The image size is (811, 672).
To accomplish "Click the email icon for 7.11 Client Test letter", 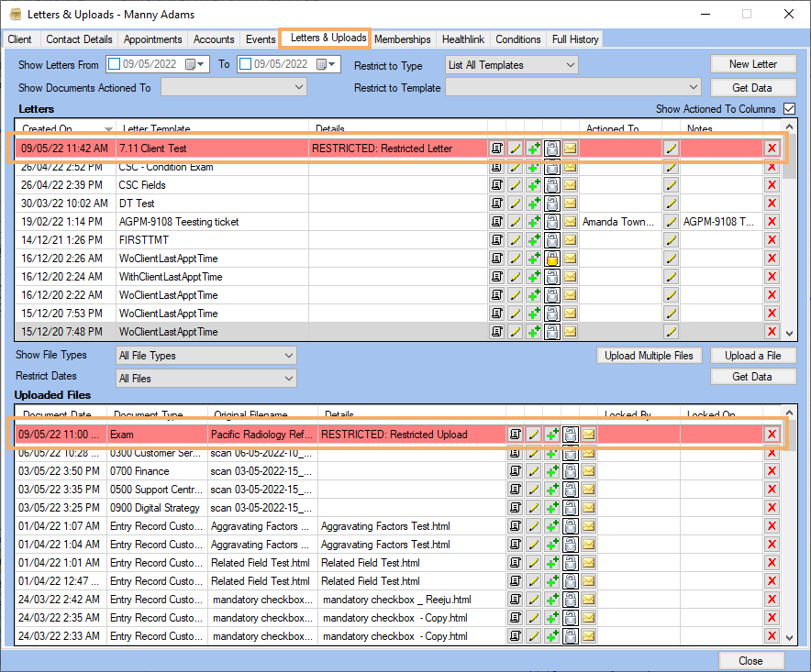I will (x=570, y=149).
